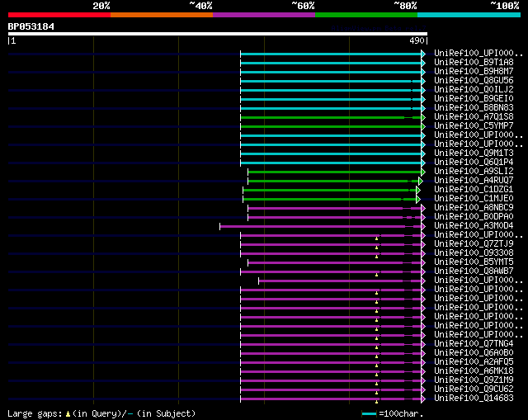Select hit label UniRef100_A4RUQ7
Viewport: 528px width, 420px height.
[x=474, y=181]
